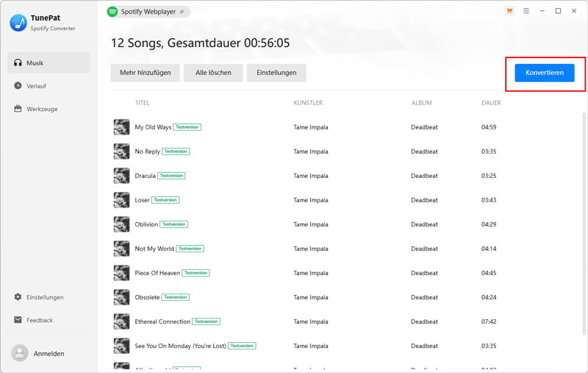Click the album cover of Loser

coord(121,200)
